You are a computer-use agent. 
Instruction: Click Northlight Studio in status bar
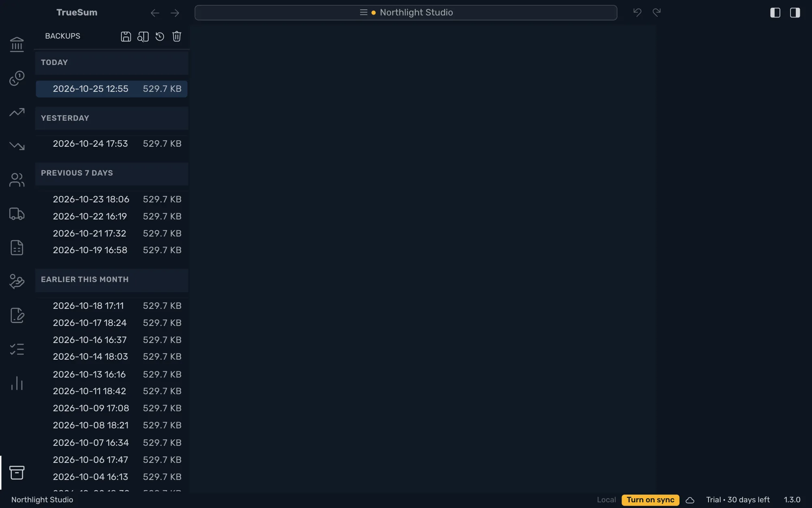[42, 500]
